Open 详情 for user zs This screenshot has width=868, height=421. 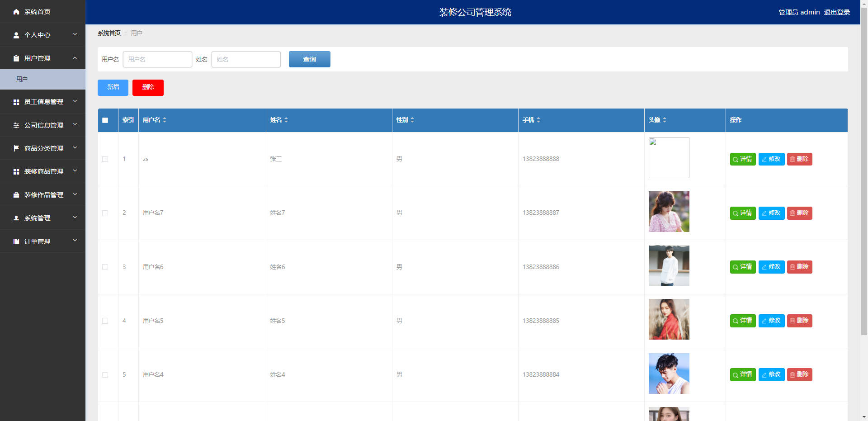pyautogui.click(x=743, y=159)
